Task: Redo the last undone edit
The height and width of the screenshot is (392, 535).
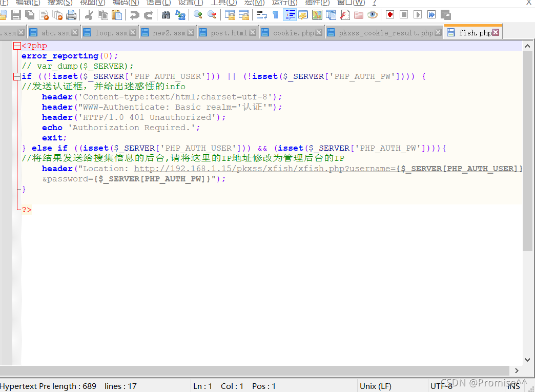Action: (149, 15)
